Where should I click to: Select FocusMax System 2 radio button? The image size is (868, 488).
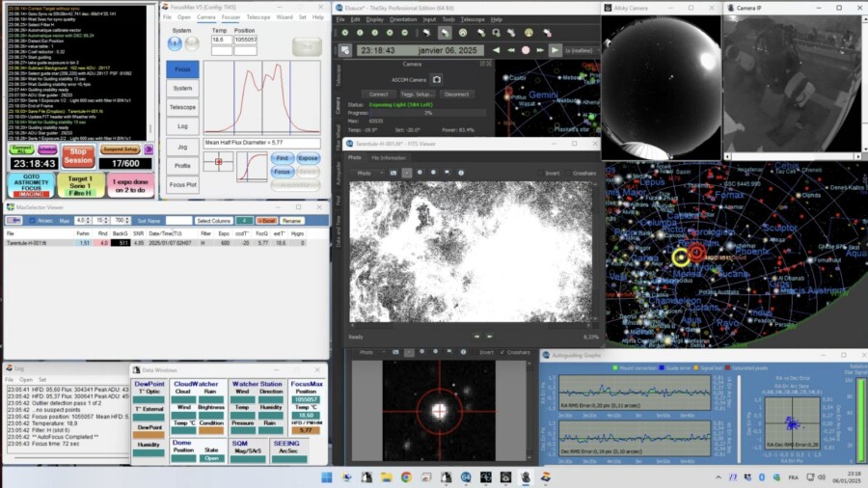pos(192,43)
